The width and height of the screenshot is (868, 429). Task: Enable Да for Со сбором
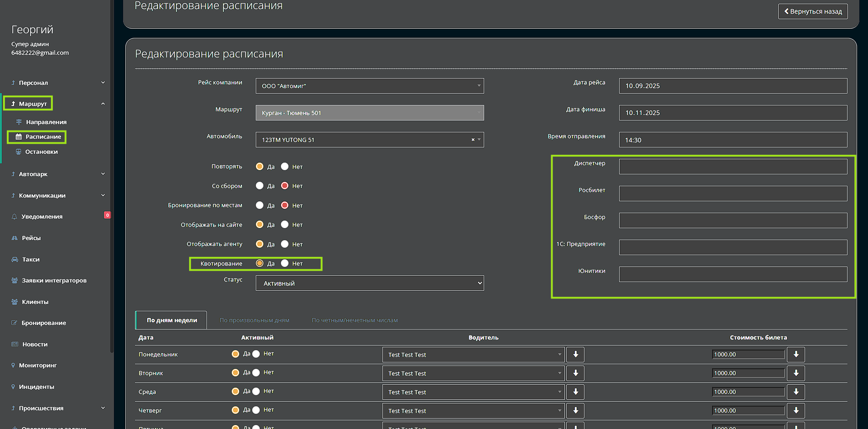coord(260,186)
